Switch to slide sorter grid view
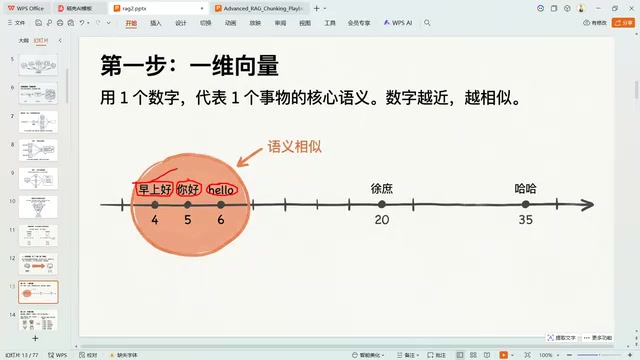This screenshot has width=640, height=360. coord(473,355)
